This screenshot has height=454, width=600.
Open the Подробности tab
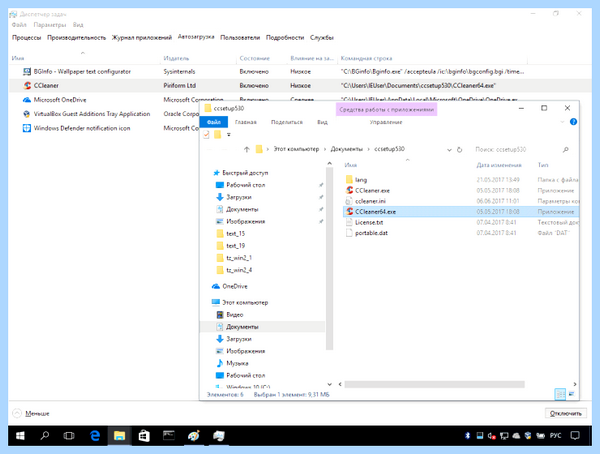285,38
